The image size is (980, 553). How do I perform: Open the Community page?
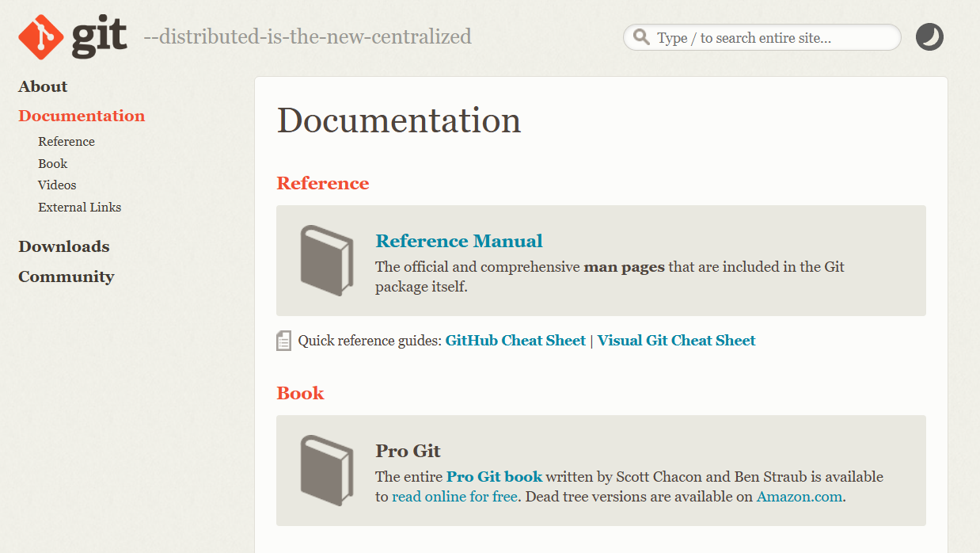[x=66, y=276]
